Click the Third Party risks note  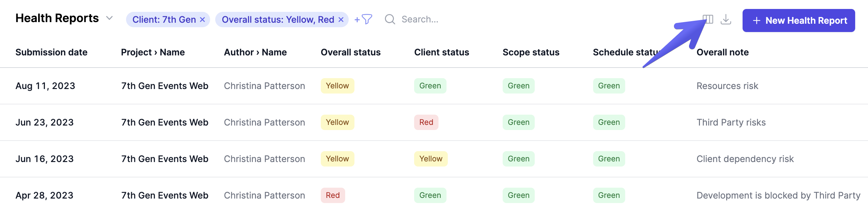[x=731, y=122]
